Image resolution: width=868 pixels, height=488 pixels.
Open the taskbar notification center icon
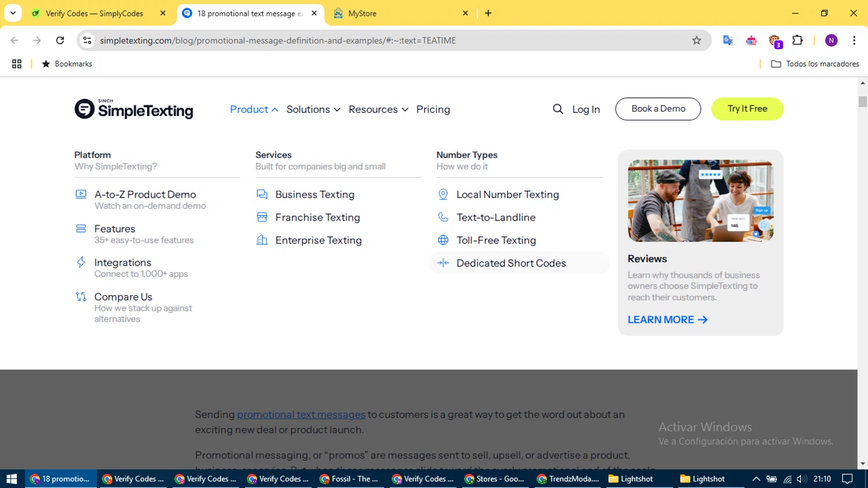click(x=848, y=479)
